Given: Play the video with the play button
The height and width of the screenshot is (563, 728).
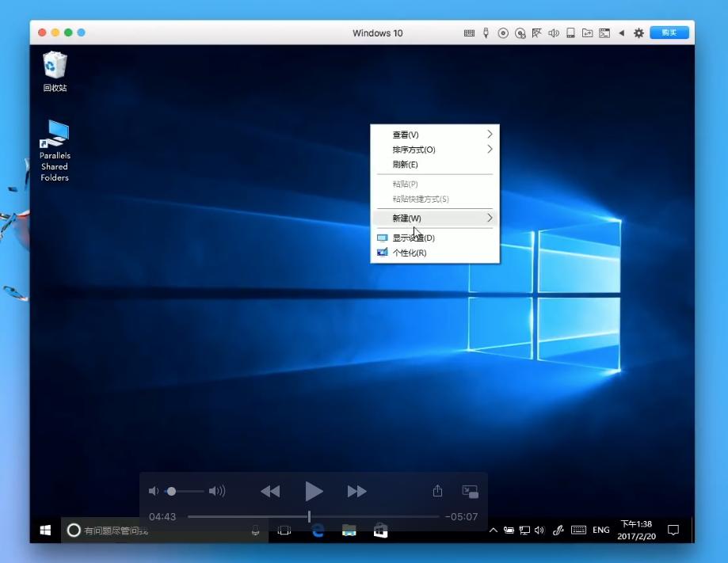Looking at the screenshot, I should pos(314,491).
